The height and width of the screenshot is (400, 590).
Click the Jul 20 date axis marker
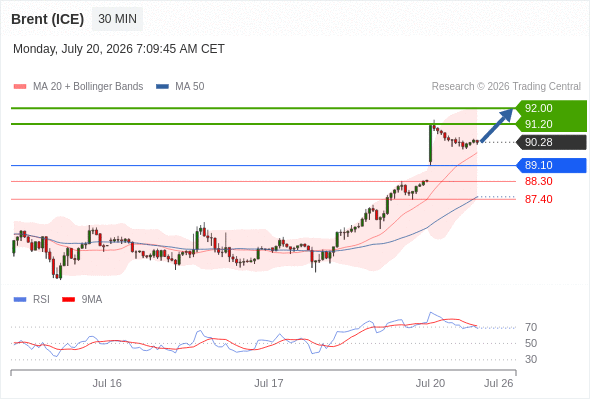tap(430, 383)
